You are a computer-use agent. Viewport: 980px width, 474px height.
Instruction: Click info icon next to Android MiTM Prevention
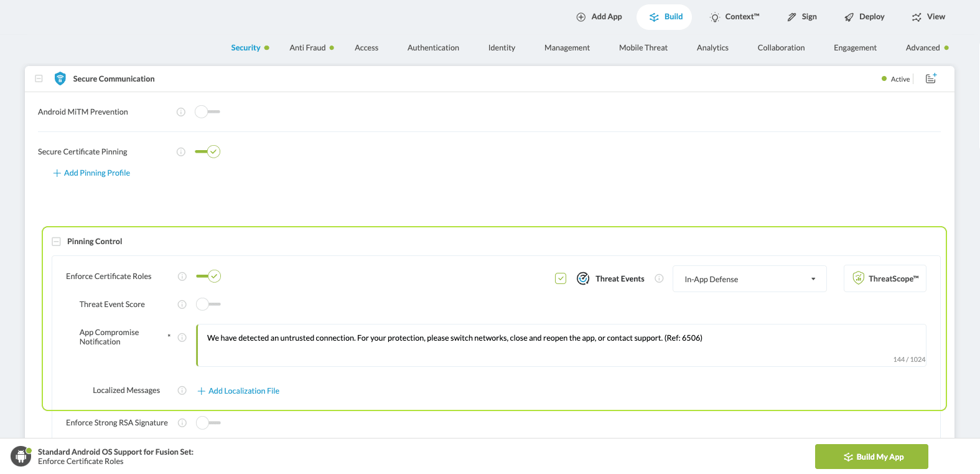click(x=181, y=112)
